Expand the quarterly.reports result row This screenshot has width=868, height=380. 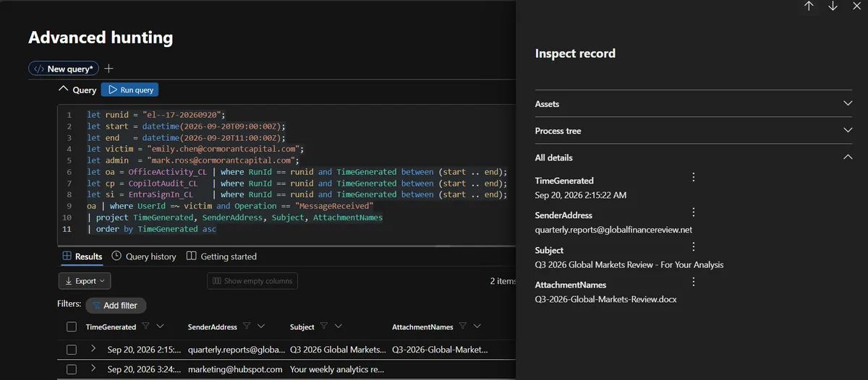click(93, 349)
